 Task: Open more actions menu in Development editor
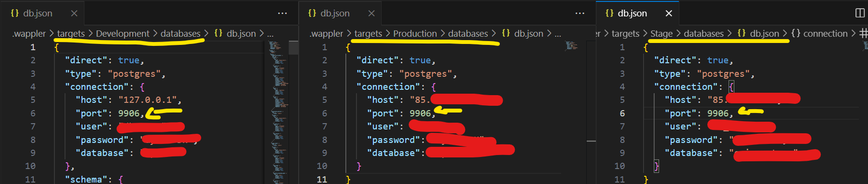[x=283, y=14]
